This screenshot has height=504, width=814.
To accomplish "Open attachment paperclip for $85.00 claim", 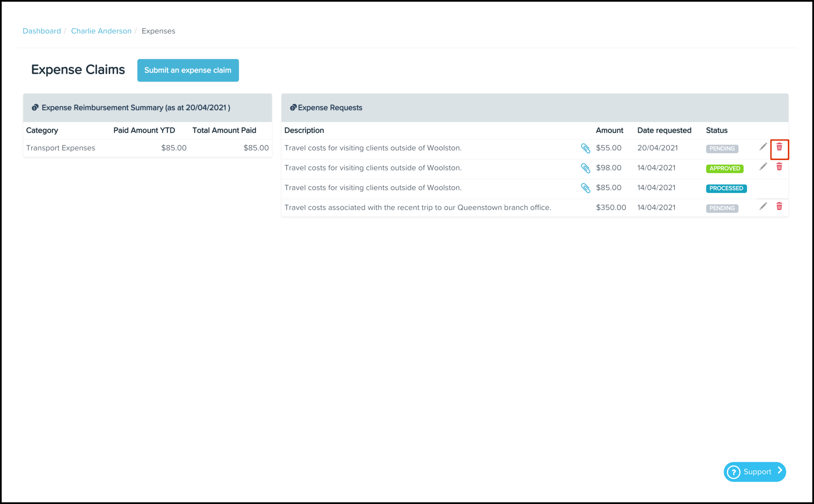I will click(x=585, y=188).
